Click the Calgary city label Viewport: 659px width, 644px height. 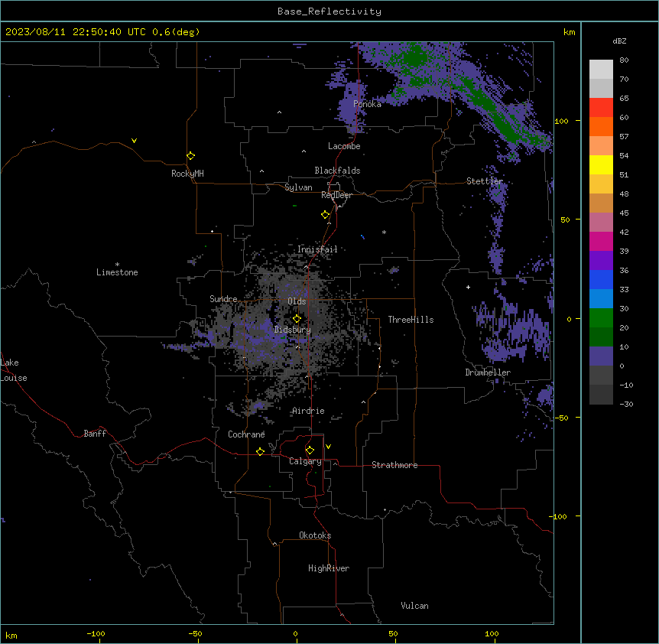[x=305, y=461]
